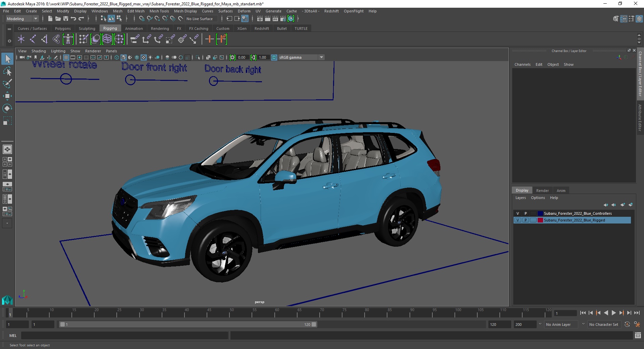Open Render Settings from the status line
Screen dimensions: 644x349
[283, 19]
